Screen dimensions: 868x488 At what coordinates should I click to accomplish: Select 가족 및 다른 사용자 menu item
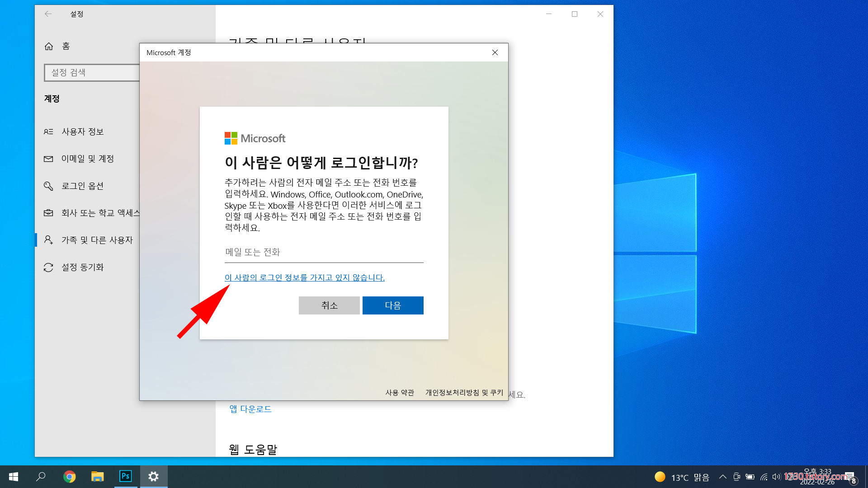pyautogui.click(x=97, y=240)
